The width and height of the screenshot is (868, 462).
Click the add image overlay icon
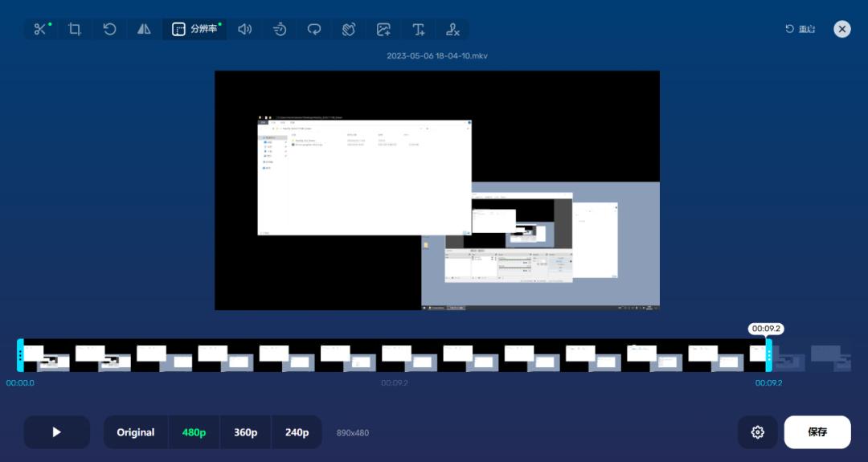(383, 30)
